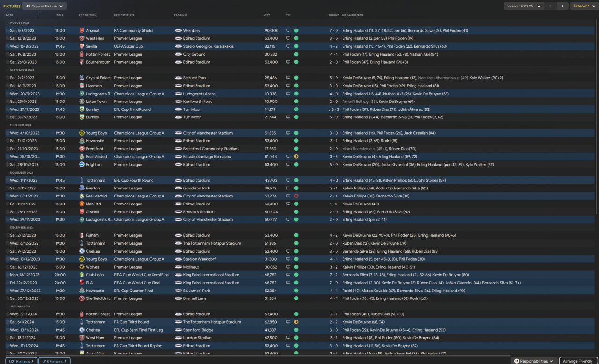Open the U18 Fixtures tab
This screenshot has width=599, height=364.
[x=54, y=361]
